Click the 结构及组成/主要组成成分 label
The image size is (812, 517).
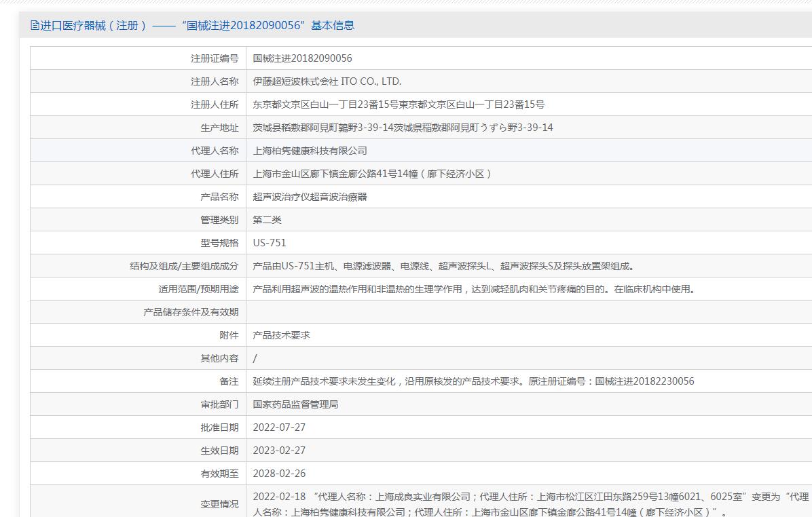pyautogui.click(x=185, y=266)
